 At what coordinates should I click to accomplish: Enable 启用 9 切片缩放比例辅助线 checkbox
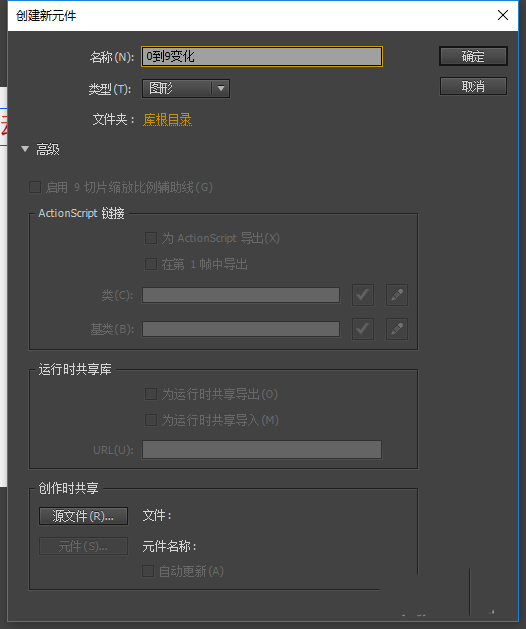click(35, 187)
